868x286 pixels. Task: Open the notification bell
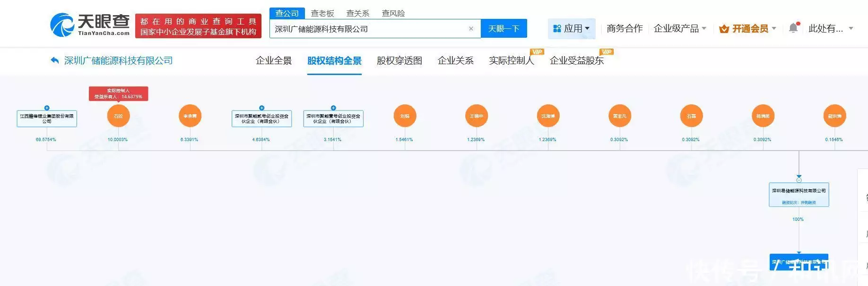click(x=793, y=28)
